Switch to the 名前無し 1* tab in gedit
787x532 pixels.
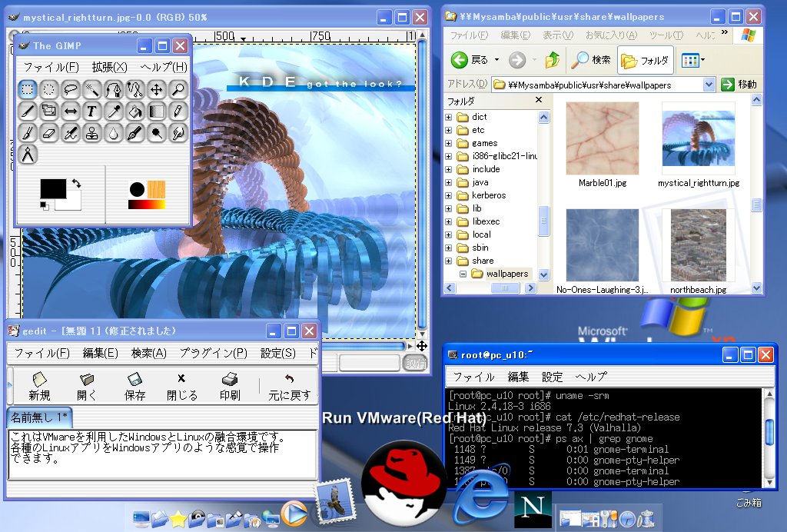pos(39,417)
